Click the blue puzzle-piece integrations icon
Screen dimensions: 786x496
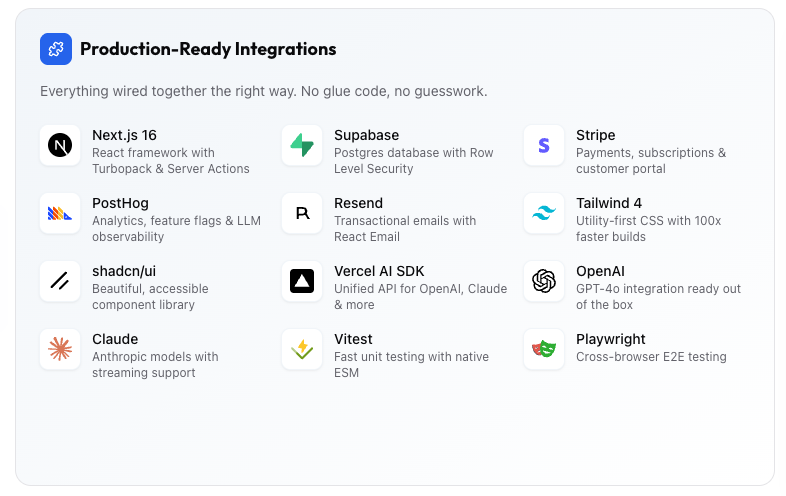(x=56, y=49)
